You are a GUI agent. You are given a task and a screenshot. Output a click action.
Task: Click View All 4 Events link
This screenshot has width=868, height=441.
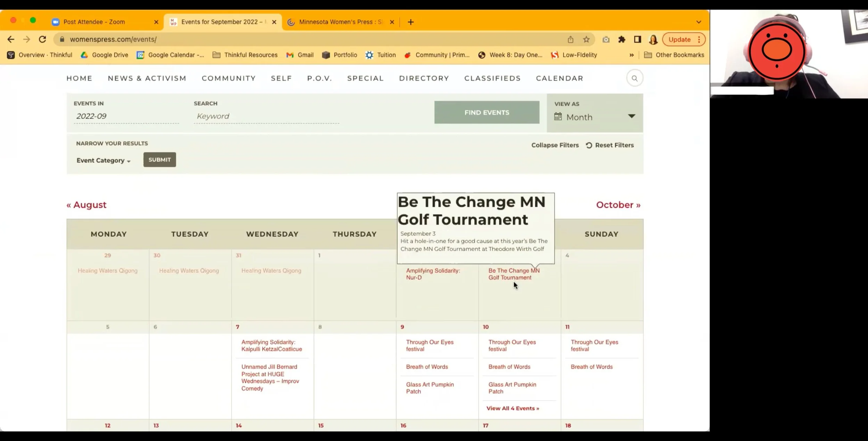click(x=512, y=408)
